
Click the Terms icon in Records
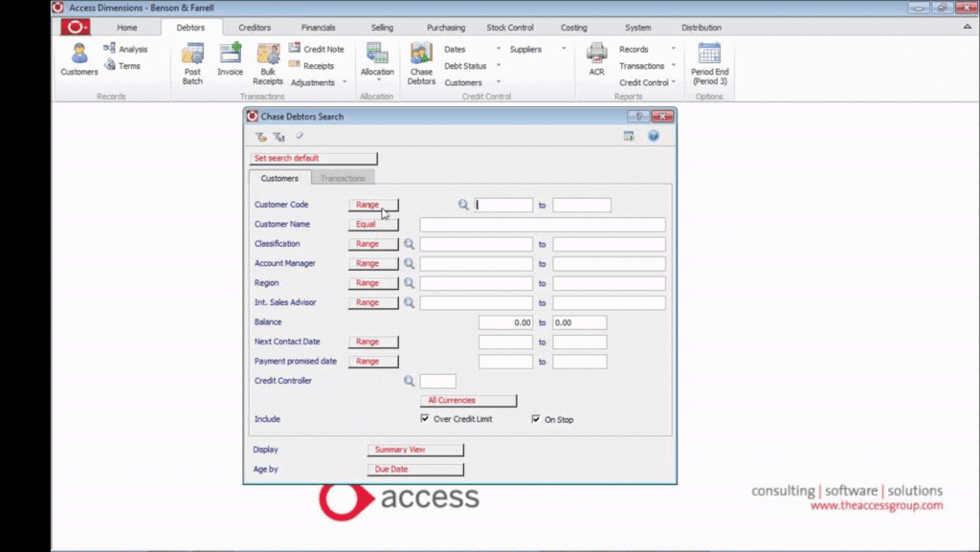(110, 65)
